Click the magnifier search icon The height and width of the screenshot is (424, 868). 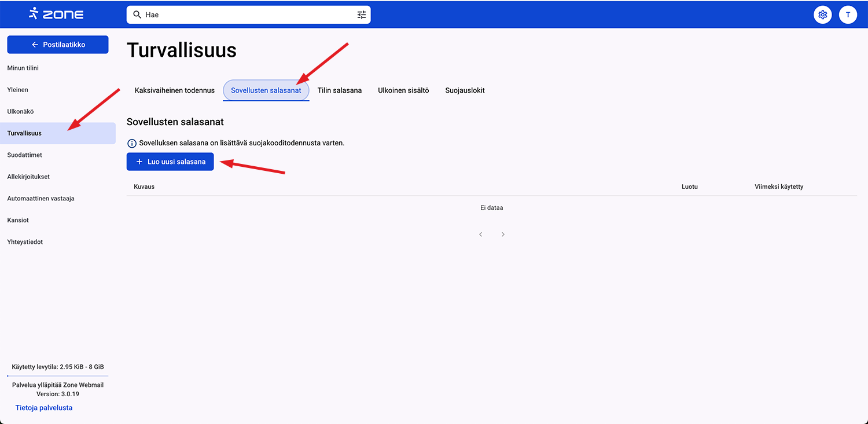coord(137,14)
